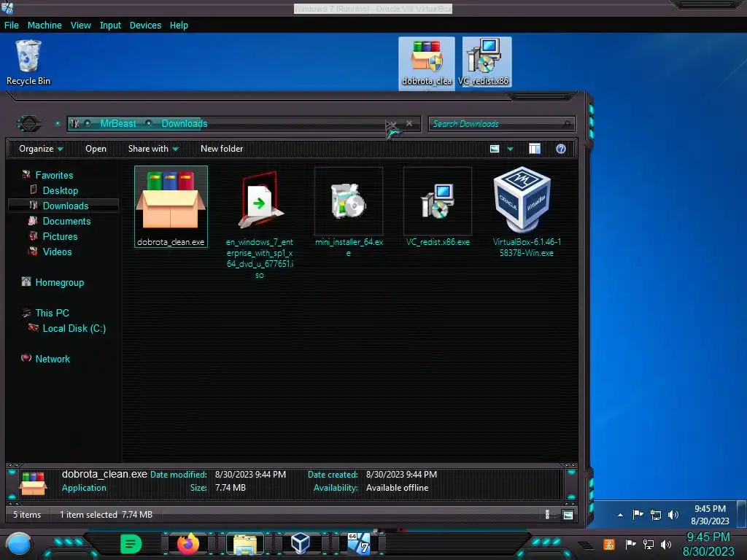The height and width of the screenshot is (560, 747).
Task: Click the Java tray icon in host taskbar
Action: (609, 544)
